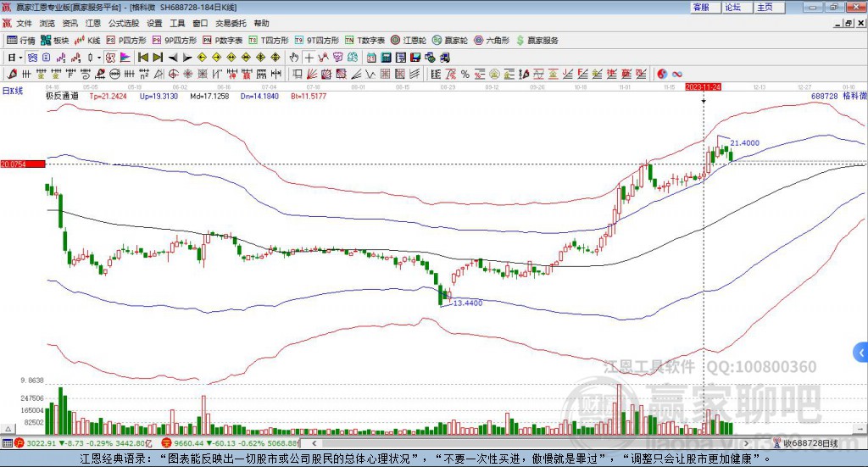Click the 2023-11-24 date marker
Screen dimensions: 868x467
(703, 87)
